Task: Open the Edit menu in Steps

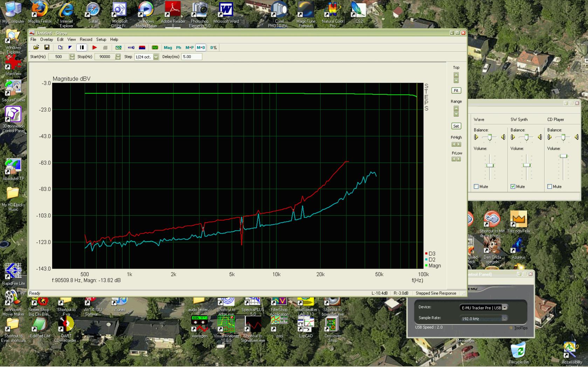Action: point(60,40)
